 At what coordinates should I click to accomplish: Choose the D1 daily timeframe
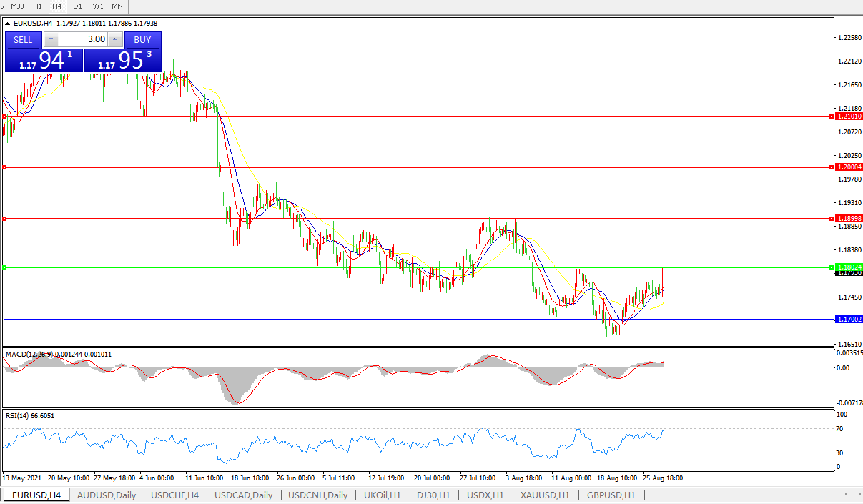77,6
